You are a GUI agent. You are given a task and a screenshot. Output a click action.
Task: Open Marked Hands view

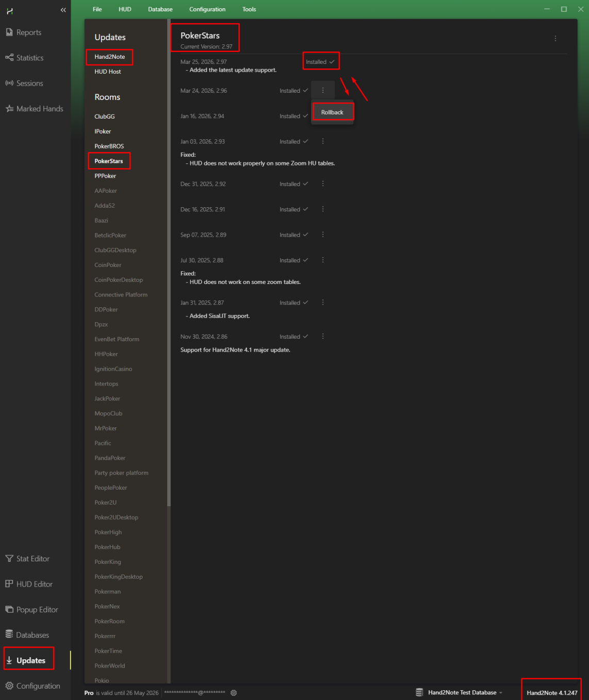point(35,109)
